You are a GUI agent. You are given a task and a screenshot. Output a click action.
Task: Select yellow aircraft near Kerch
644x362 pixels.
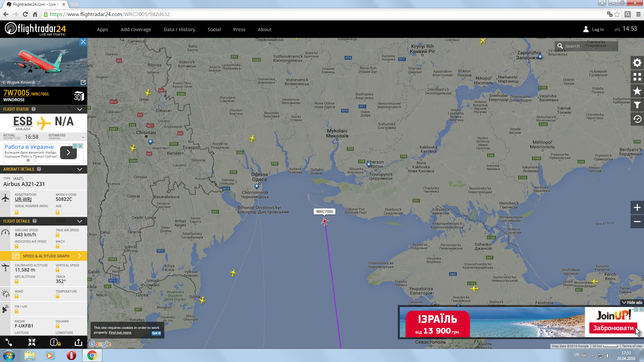(x=595, y=281)
